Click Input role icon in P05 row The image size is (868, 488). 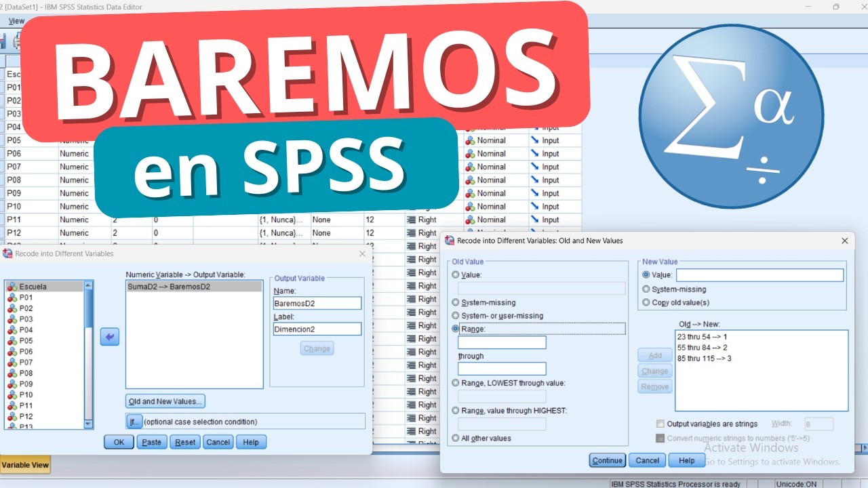pos(535,140)
